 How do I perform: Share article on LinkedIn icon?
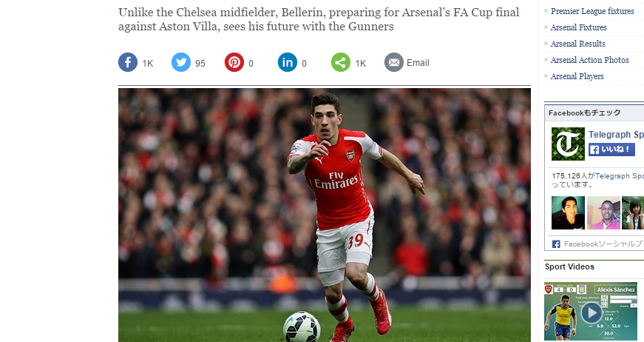[288, 62]
